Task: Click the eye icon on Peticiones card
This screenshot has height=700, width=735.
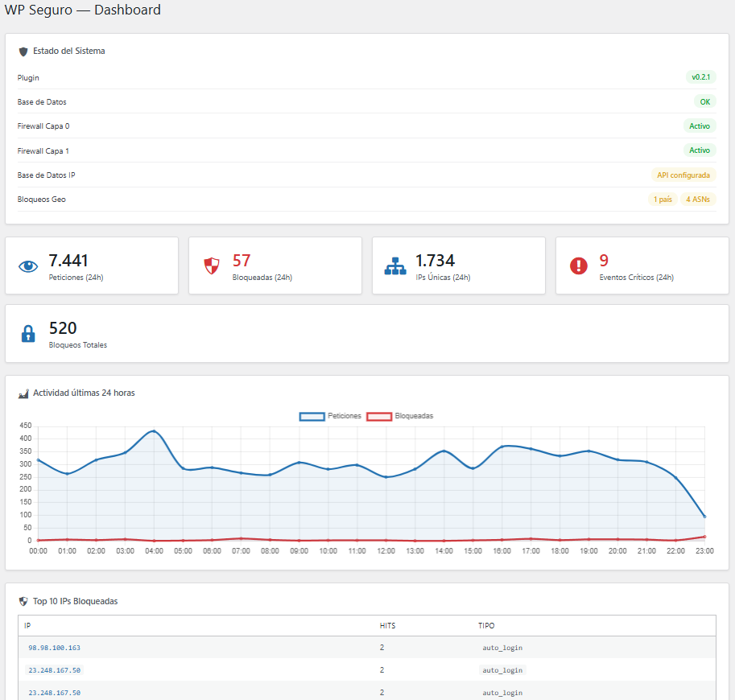Action: pos(28,266)
